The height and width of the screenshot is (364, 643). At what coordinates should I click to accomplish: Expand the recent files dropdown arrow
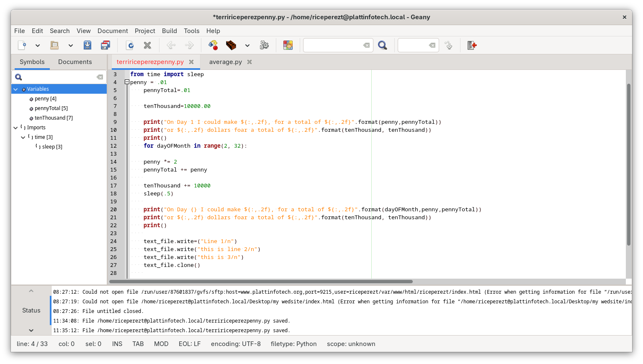pos(70,45)
